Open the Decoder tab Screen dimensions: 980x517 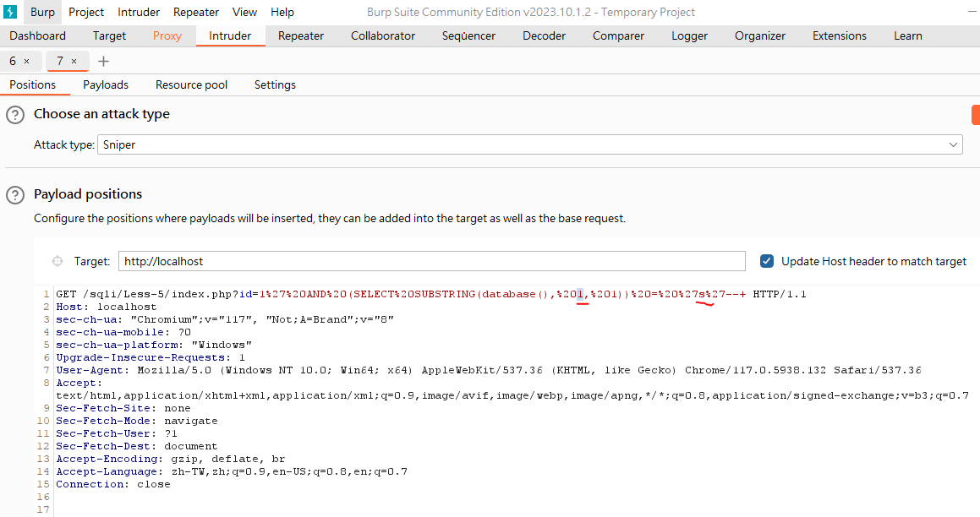(x=545, y=36)
